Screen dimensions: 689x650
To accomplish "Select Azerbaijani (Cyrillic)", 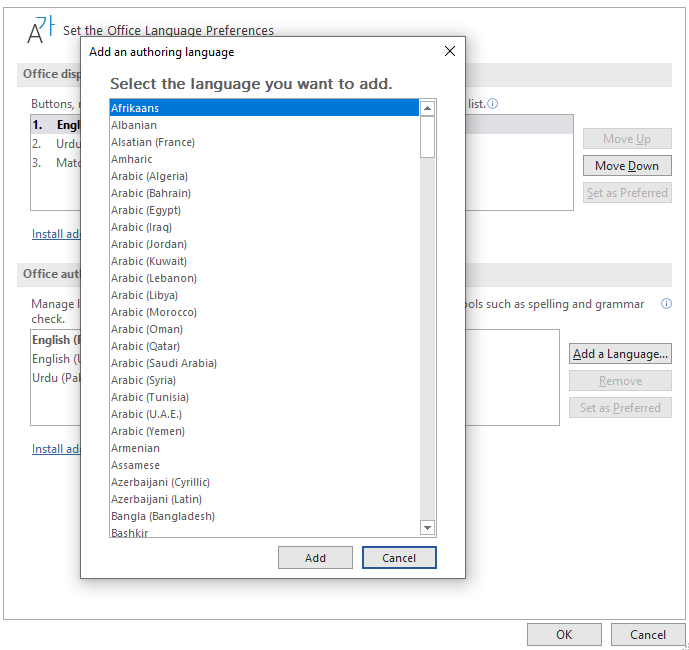I will [264, 482].
